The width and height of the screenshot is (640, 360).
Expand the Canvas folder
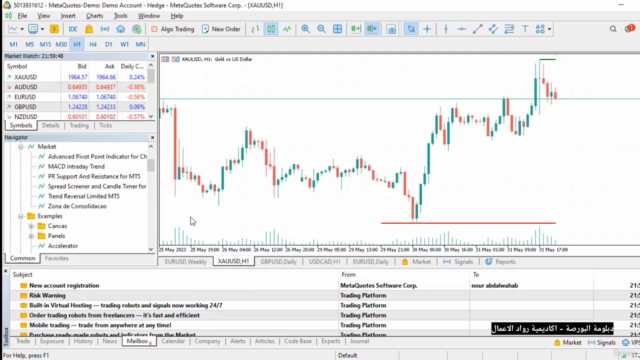[31, 226]
